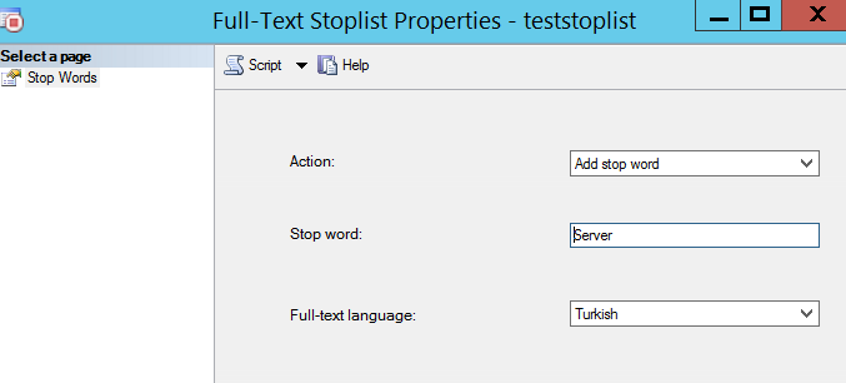Click the dialog's system icon in title bar
Image resolution: width=846 pixels, height=383 pixels.
click(12, 20)
